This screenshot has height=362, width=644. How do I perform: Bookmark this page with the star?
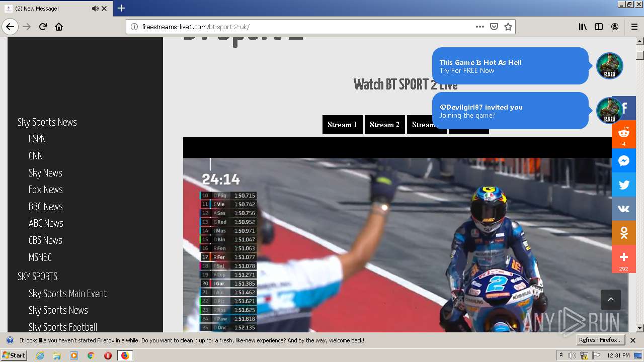(508, 27)
